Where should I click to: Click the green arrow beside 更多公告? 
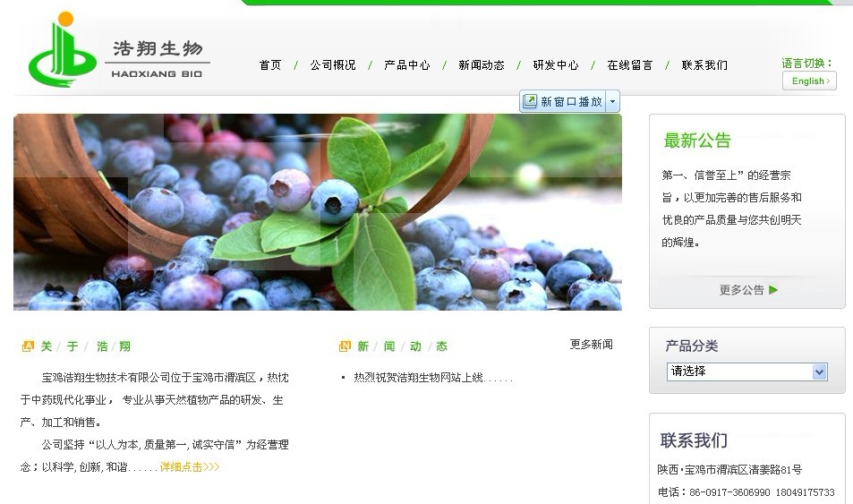pyautogui.click(x=773, y=290)
